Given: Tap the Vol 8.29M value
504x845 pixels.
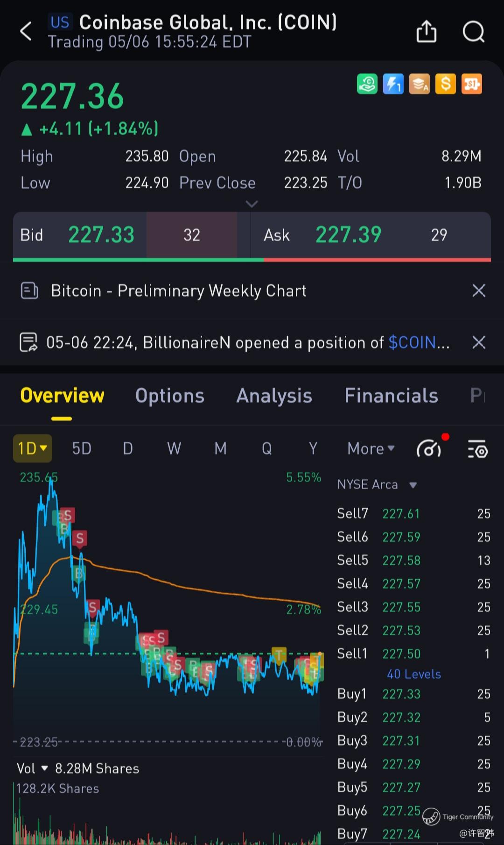Looking at the screenshot, I should tap(461, 156).
